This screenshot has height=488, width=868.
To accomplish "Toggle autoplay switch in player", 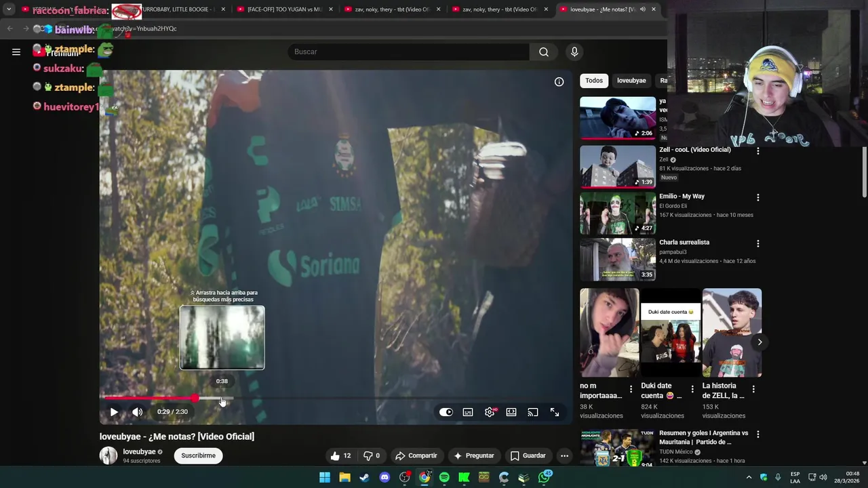I will tap(446, 412).
